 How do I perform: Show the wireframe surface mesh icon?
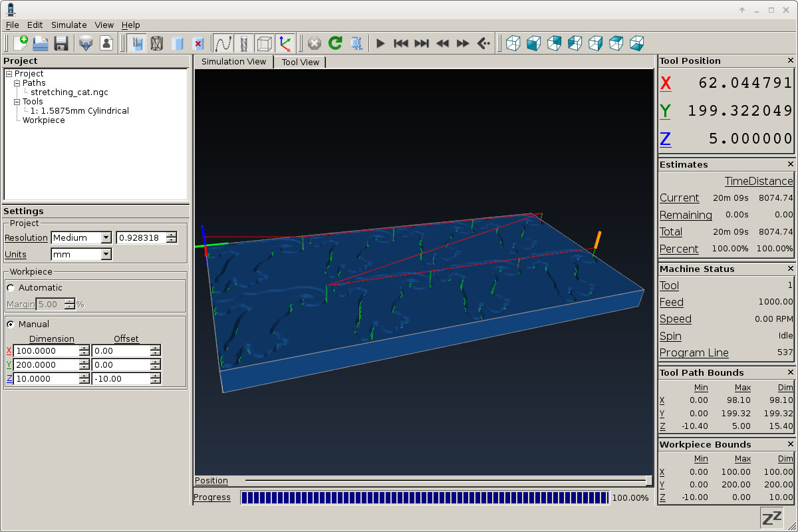157,43
